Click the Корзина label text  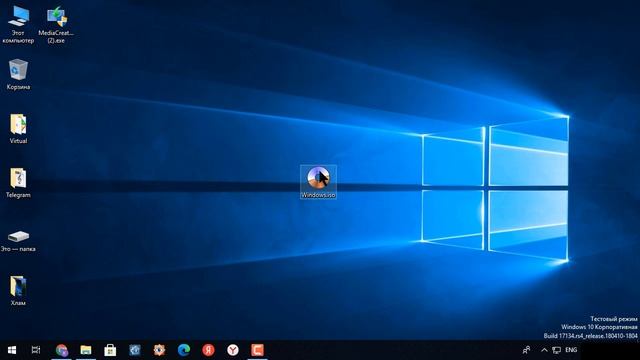pyautogui.click(x=18, y=87)
